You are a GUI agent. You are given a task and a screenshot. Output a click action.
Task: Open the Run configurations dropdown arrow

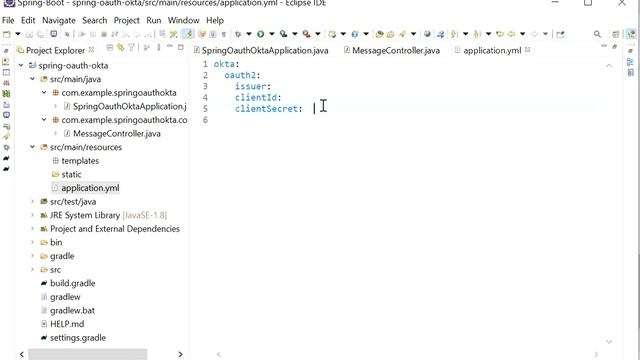point(271,34)
